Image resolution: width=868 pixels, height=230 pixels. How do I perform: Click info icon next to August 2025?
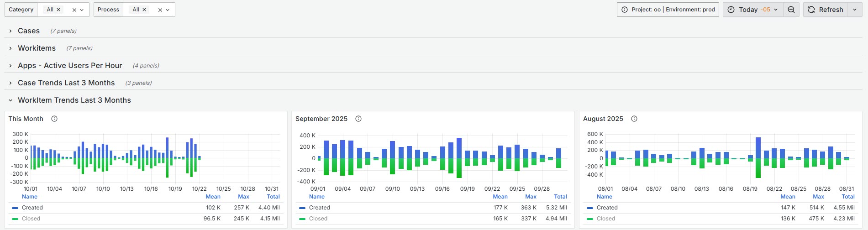[634, 119]
